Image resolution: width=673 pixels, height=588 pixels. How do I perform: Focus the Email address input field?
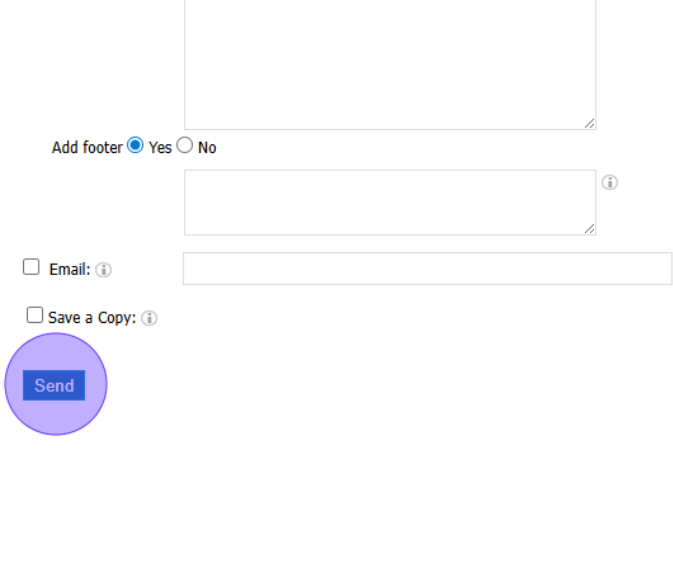coord(427,268)
